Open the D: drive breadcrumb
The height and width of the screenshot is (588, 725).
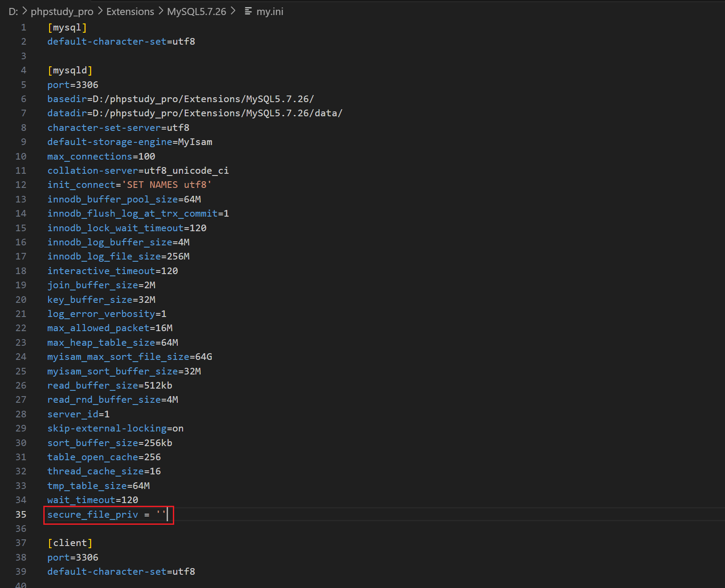(x=13, y=11)
